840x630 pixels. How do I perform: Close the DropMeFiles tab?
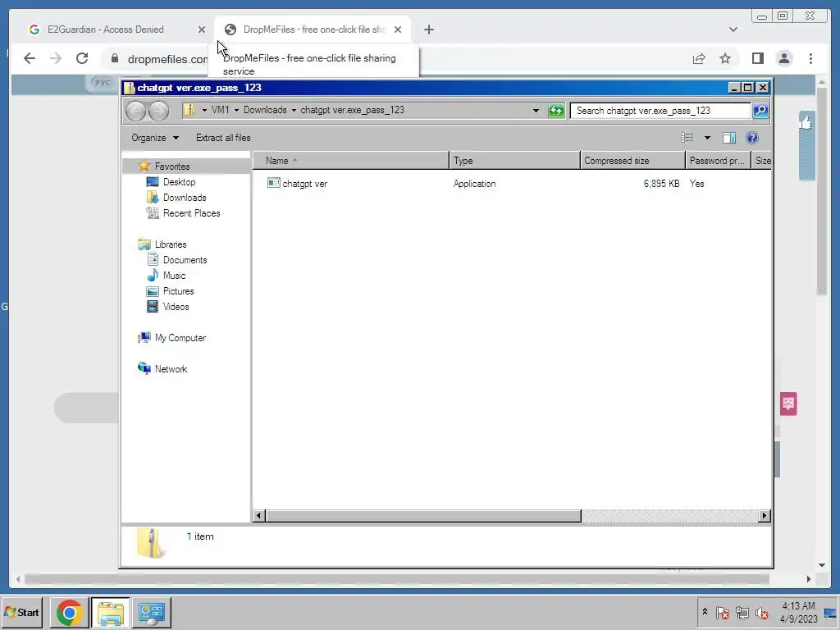point(398,30)
